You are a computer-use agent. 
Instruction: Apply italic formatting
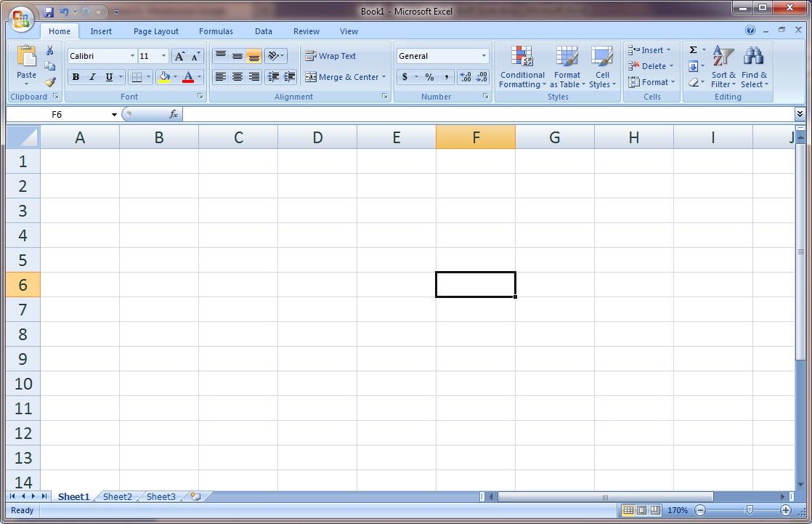click(92, 77)
